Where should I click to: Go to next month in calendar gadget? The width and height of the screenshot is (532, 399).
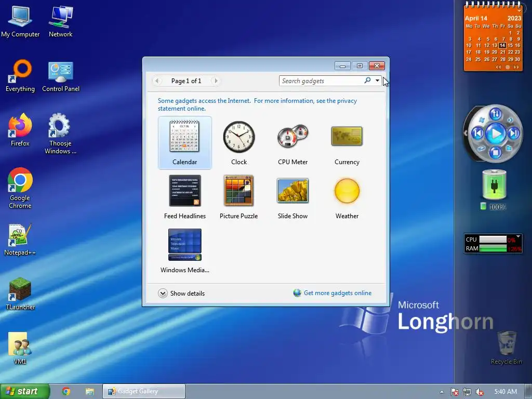pos(516,67)
